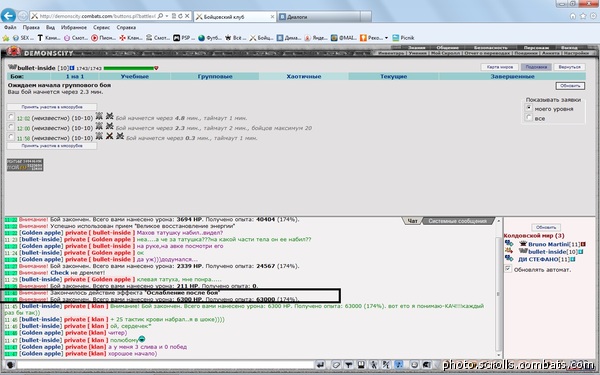Select the 12:02 battle request radio button
The width and height of the screenshot is (600, 375).
[11, 117]
